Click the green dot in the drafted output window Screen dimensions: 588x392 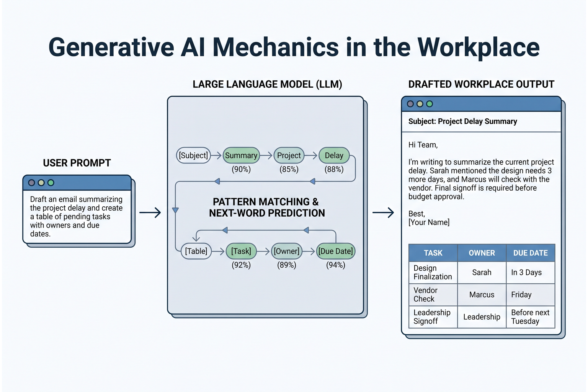tap(430, 104)
